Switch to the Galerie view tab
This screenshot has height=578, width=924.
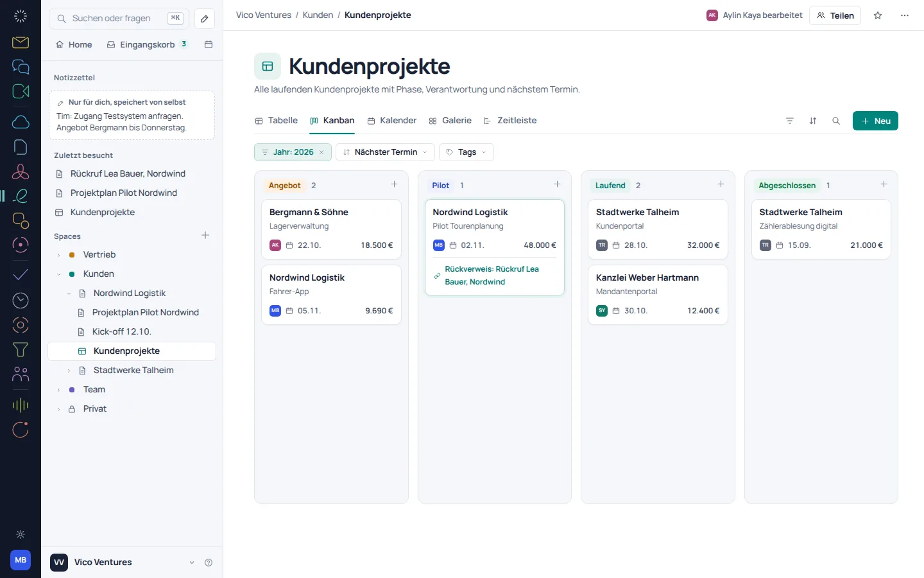[450, 121]
